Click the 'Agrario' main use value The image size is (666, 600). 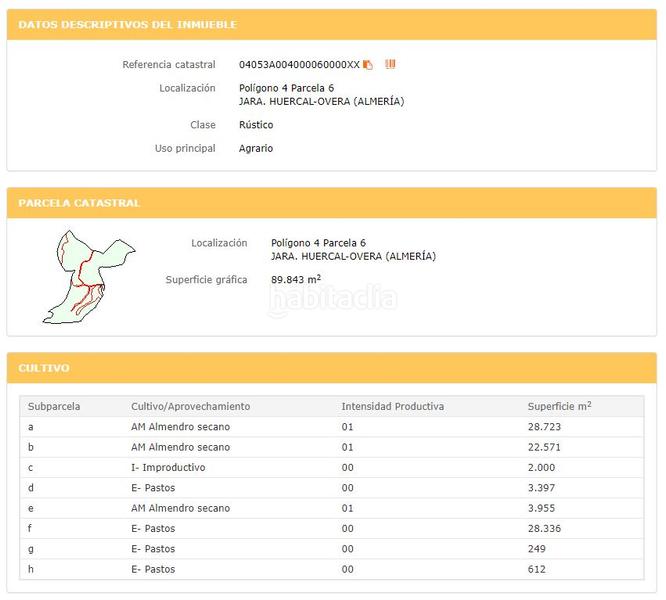pyautogui.click(x=256, y=149)
